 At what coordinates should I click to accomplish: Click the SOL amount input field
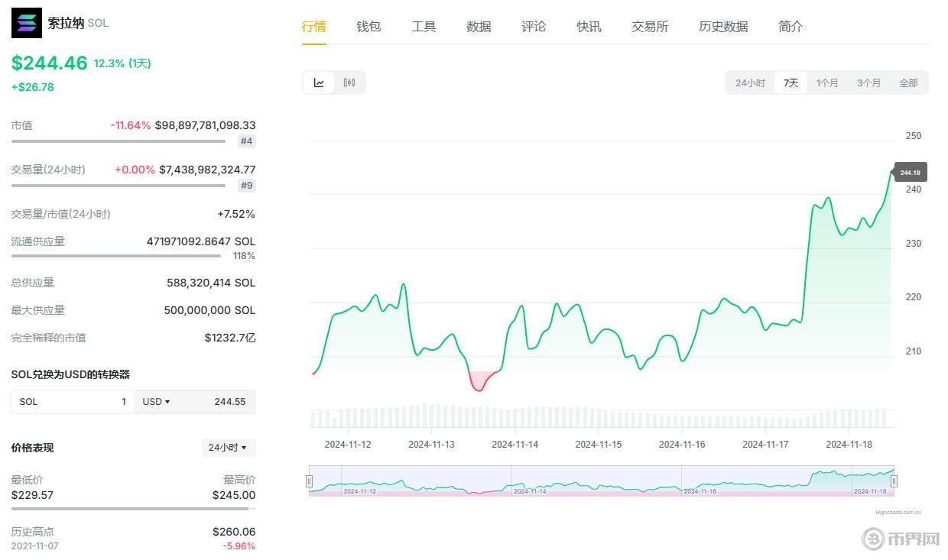point(73,402)
